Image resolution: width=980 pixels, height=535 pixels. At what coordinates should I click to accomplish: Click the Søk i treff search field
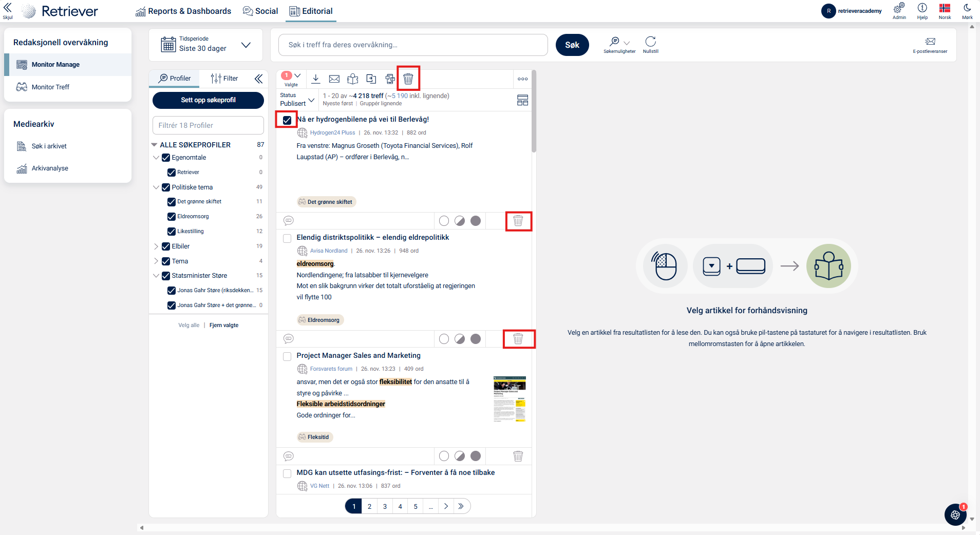click(413, 45)
